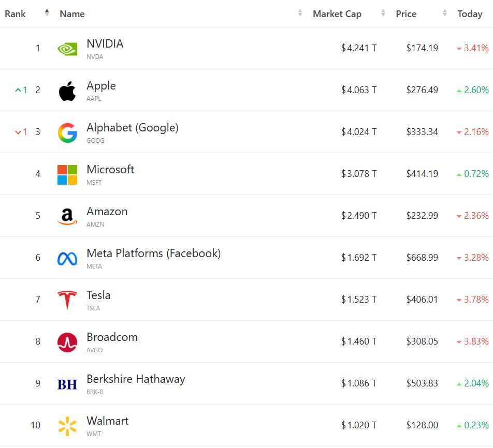Viewport: 493px width, 448px height.
Task: Click Apple's rank up indicator arrow
Action: click(19, 90)
